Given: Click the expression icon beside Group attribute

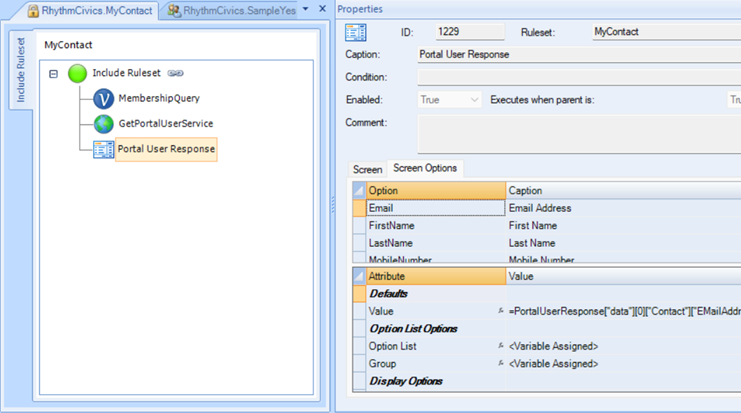Looking at the screenshot, I should point(501,364).
